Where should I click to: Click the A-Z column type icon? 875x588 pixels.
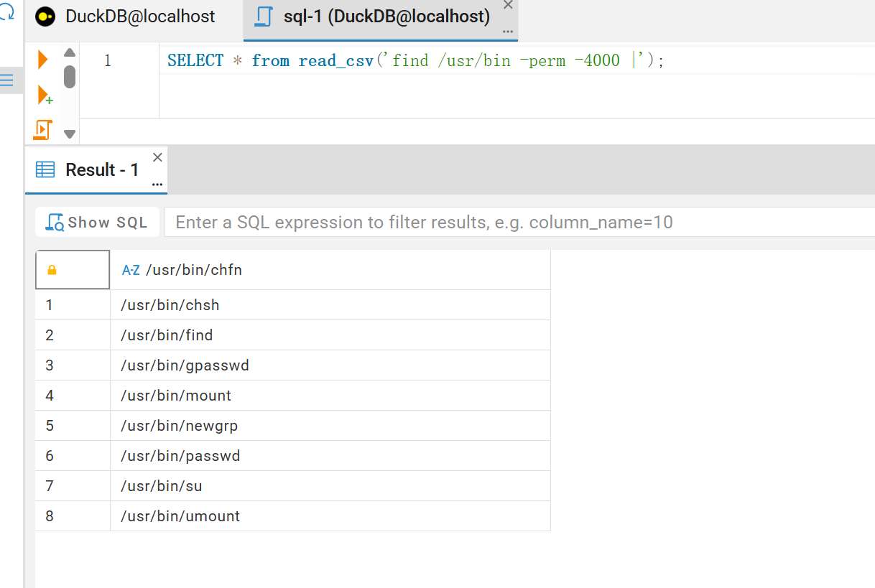pos(131,270)
